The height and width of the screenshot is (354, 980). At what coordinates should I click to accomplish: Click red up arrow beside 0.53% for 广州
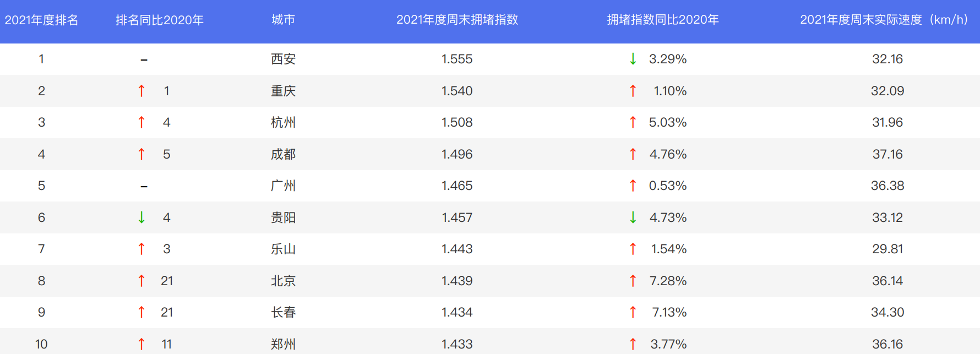633,186
